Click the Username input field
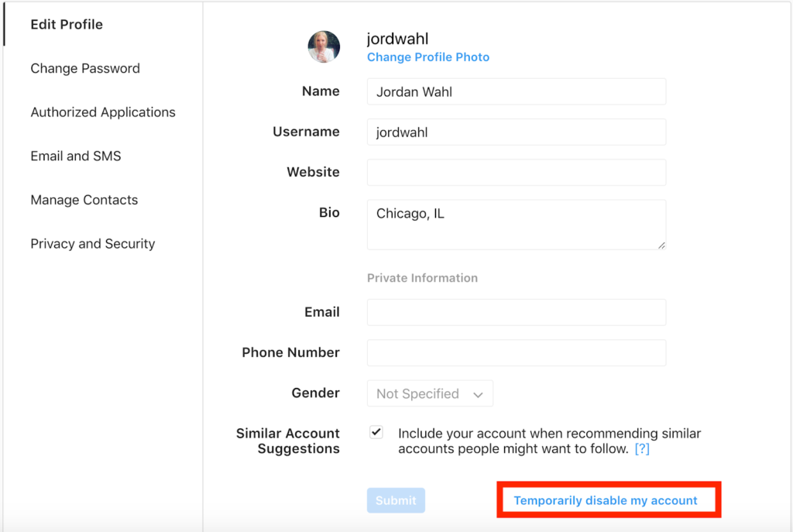Image resolution: width=793 pixels, height=532 pixels. pos(517,132)
